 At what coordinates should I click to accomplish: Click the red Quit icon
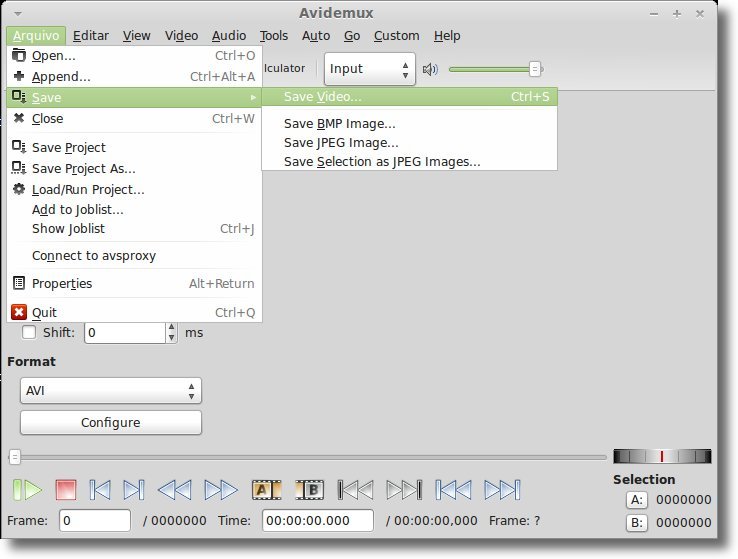coord(19,312)
